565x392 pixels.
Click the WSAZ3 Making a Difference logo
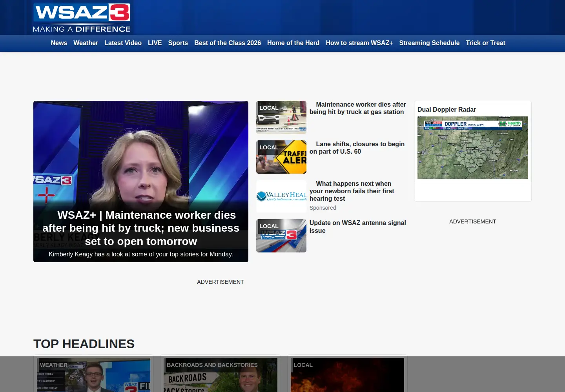(82, 18)
